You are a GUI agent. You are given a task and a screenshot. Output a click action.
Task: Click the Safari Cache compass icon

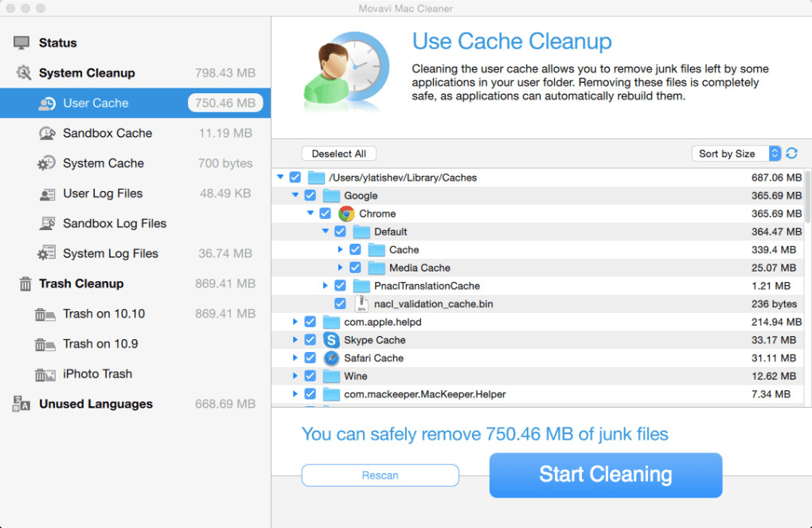(x=331, y=358)
